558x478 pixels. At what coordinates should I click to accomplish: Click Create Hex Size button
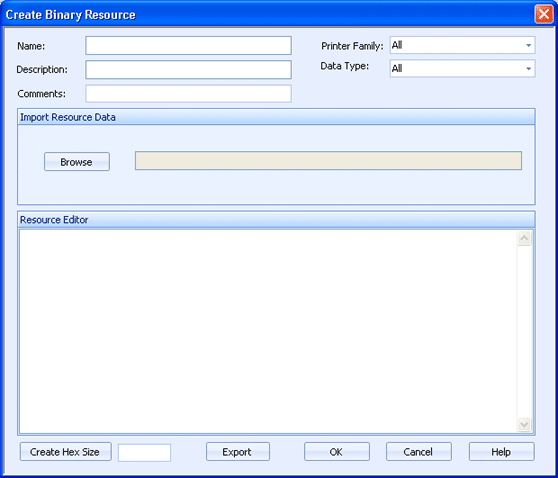click(x=65, y=452)
